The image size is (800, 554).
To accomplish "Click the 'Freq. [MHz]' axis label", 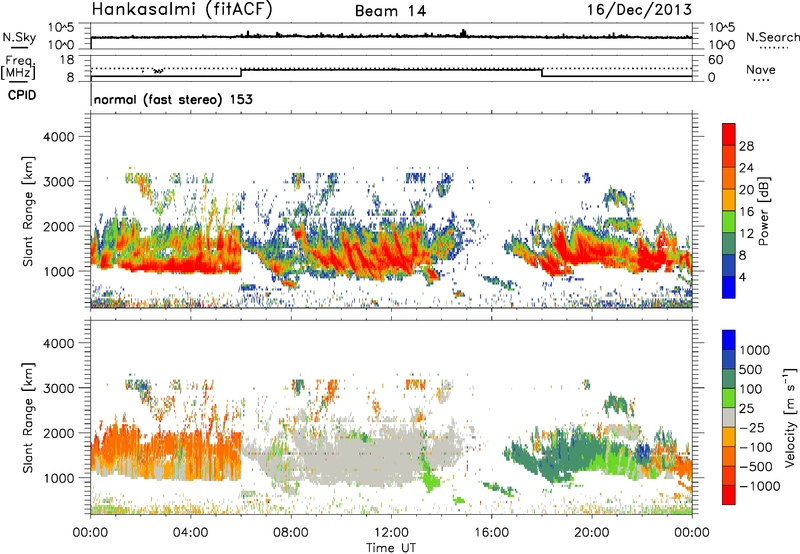I will [18, 67].
